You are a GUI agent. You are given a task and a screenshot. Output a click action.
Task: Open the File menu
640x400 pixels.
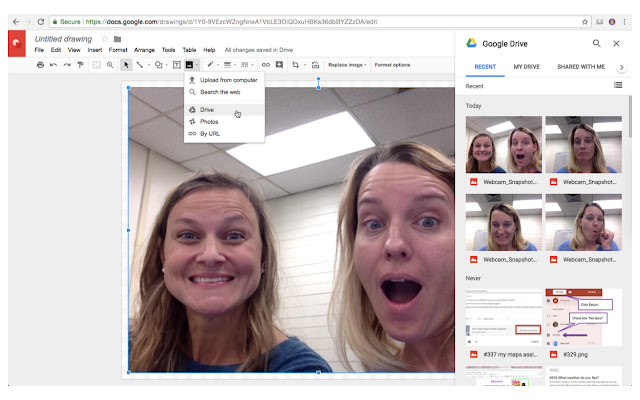(39, 50)
